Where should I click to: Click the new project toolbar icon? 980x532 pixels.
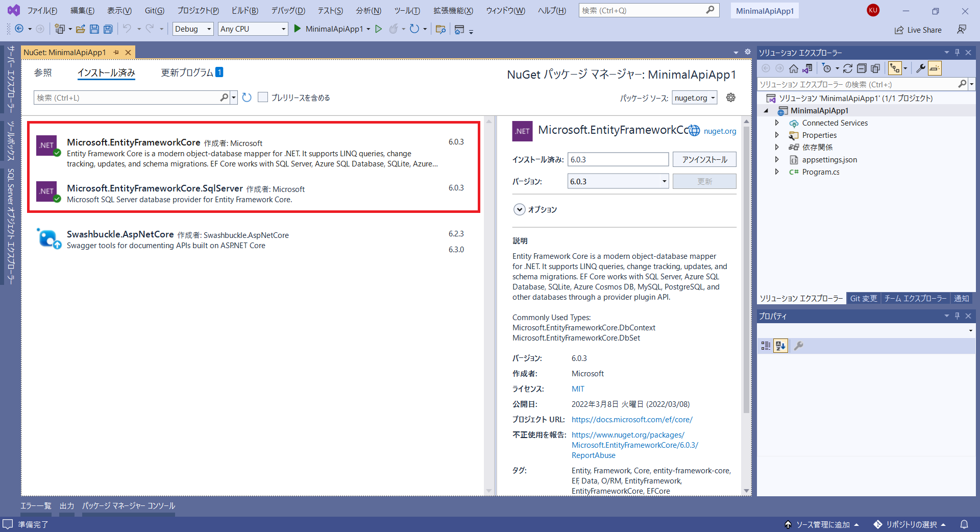click(x=60, y=29)
